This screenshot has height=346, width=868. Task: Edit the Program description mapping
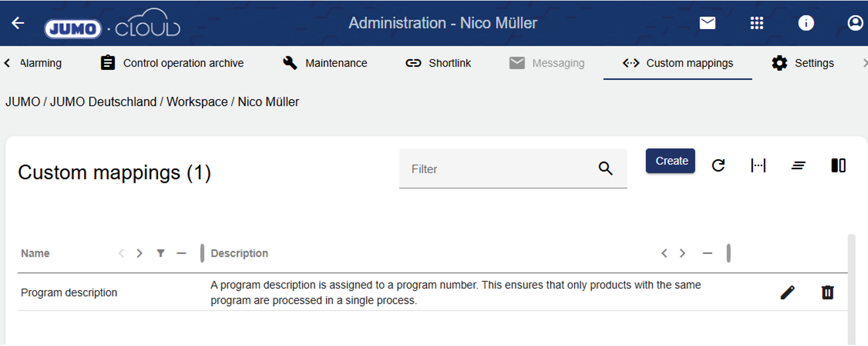point(787,292)
